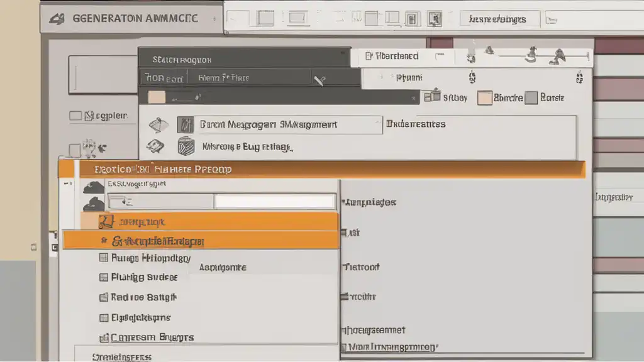Click the slider track with figure markers

544,55
